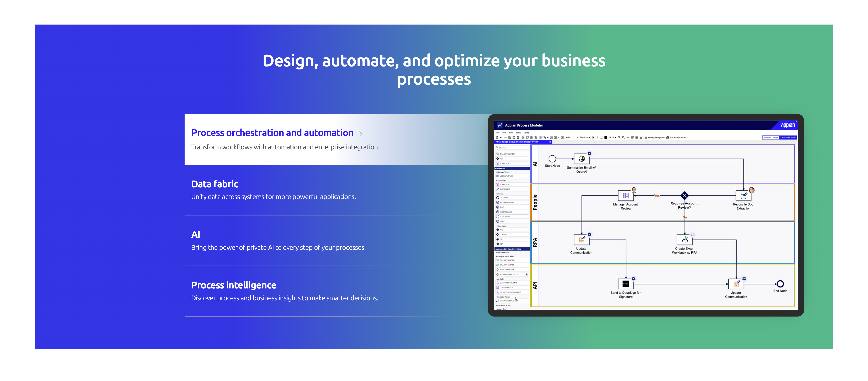Click the Validate checkmark toolbar icon

coord(628,137)
